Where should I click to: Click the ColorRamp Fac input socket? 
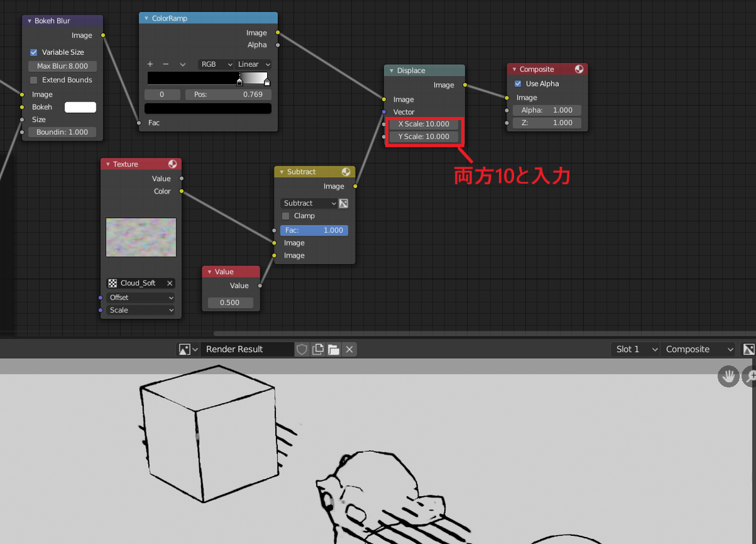[x=139, y=122]
